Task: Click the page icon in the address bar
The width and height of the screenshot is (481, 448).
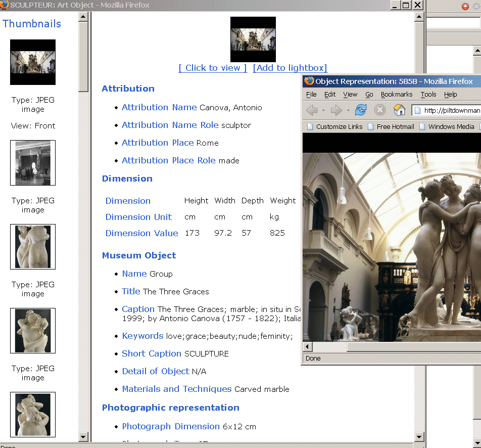Action: pos(417,110)
